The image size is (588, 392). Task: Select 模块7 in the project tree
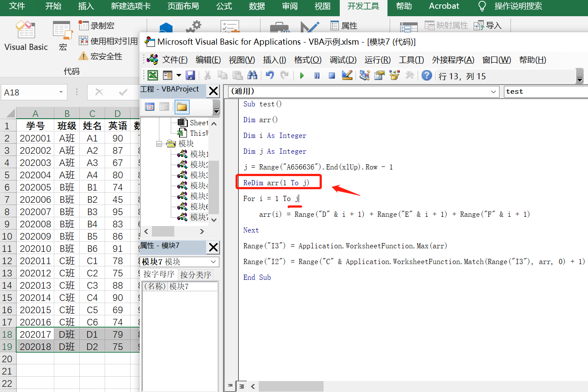point(199,217)
